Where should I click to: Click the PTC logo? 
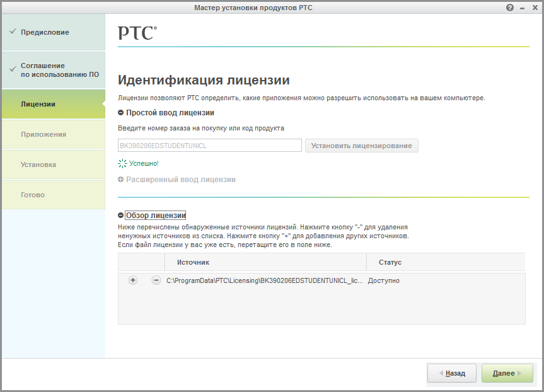tap(137, 33)
